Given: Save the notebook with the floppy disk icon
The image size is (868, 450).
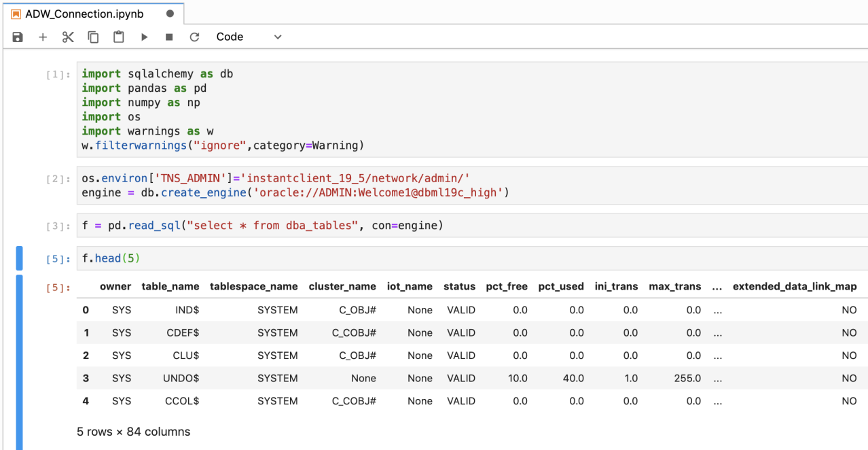Looking at the screenshot, I should point(18,37).
